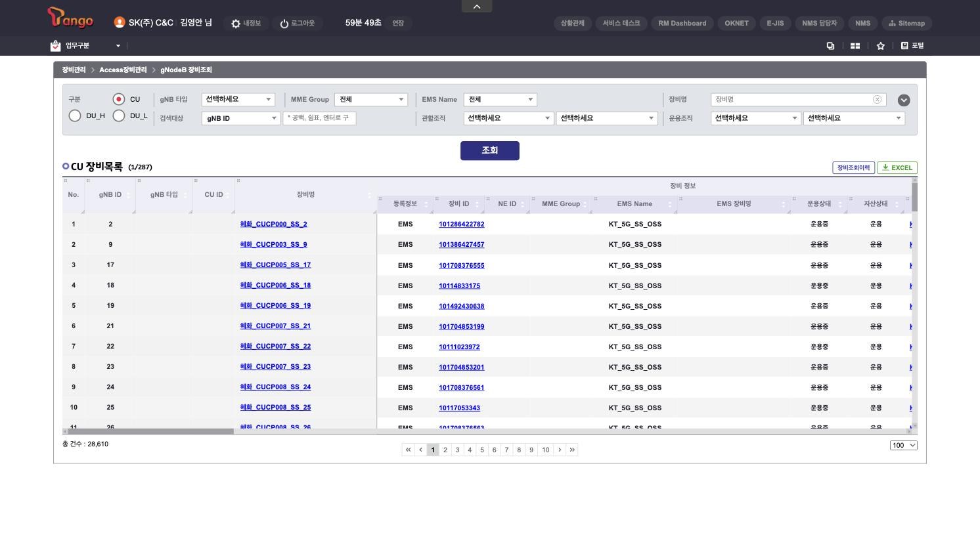Open the 검색대상 gNB ID dropdown
980x533 pixels.
coord(241,118)
